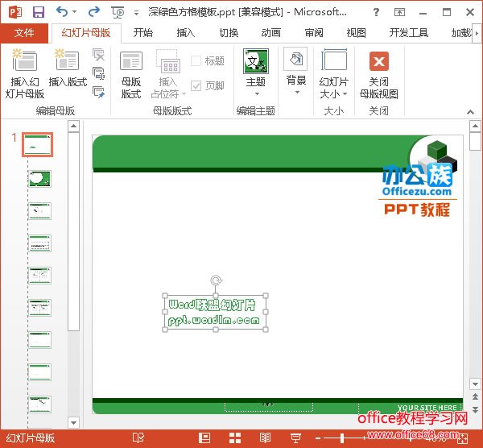Open the undo history dropdown arrow
483x448 pixels.
pos(75,12)
